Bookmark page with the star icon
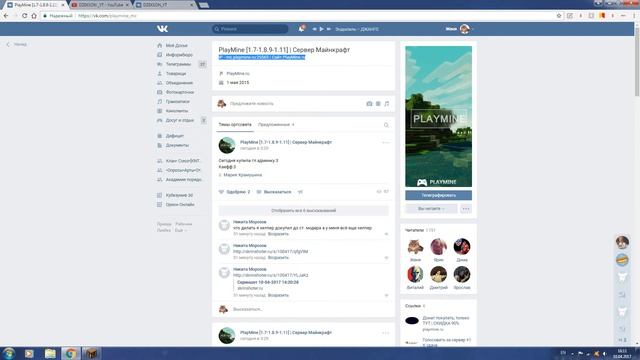Image resolution: width=640 pixels, height=360 pixels. point(559,16)
